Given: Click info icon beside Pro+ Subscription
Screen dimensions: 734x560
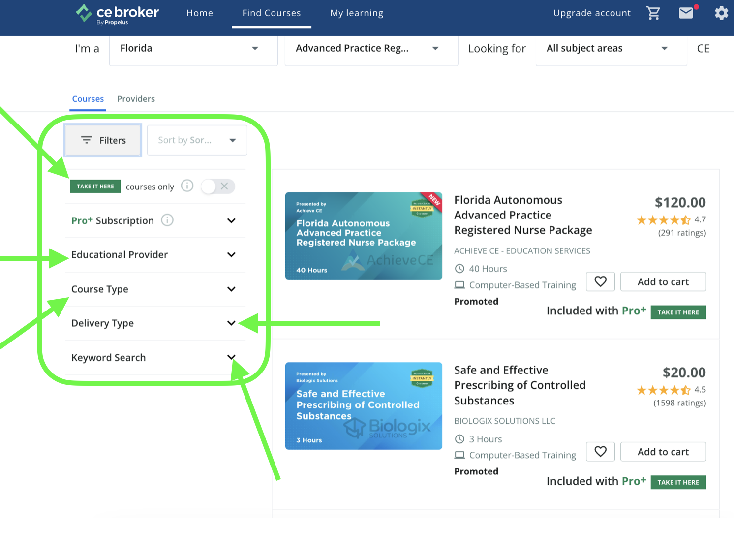Looking at the screenshot, I should pos(167,220).
